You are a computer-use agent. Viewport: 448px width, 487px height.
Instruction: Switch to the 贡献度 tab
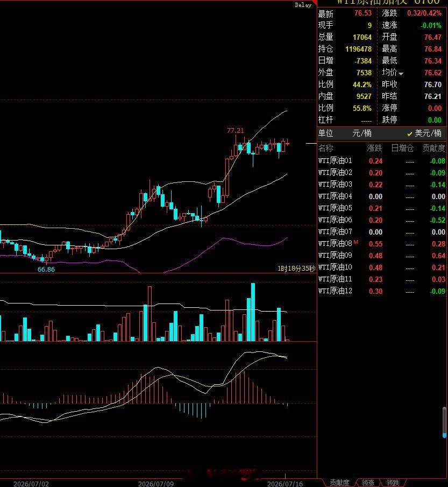[339, 483]
